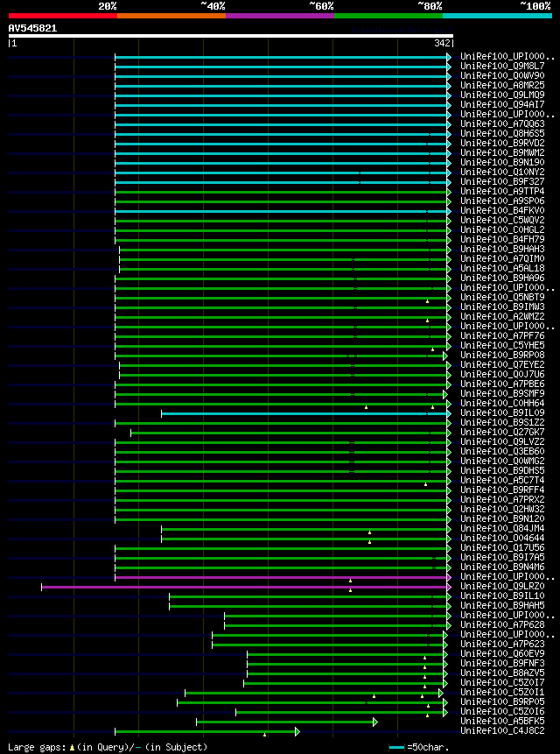The image size is (560, 754).
Task: Open hit UniRef100_C4J8C2
Action: (x=502, y=730)
